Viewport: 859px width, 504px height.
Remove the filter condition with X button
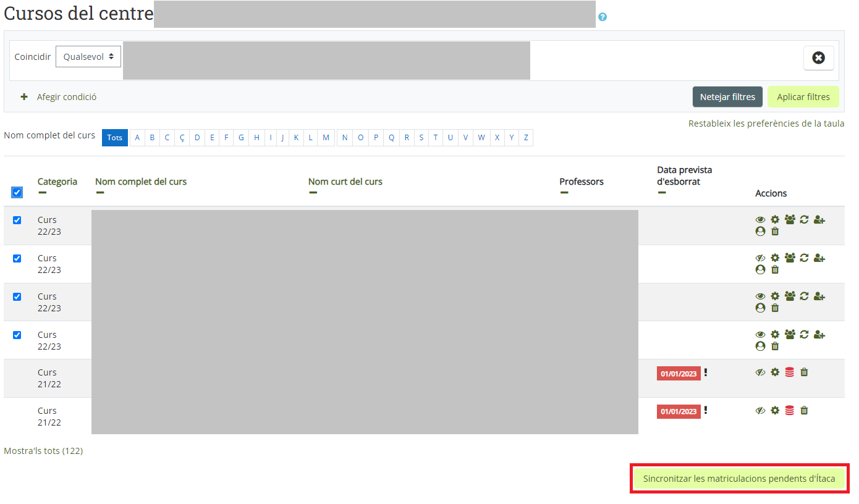(x=818, y=58)
